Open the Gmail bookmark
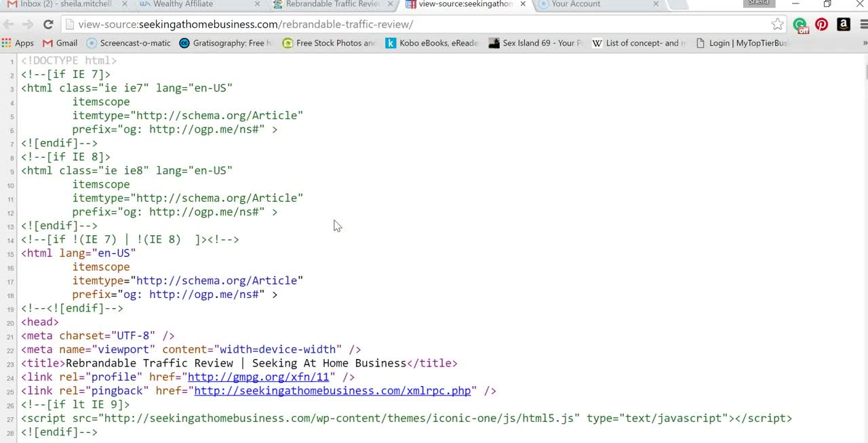868x443 pixels. [x=60, y=43]
